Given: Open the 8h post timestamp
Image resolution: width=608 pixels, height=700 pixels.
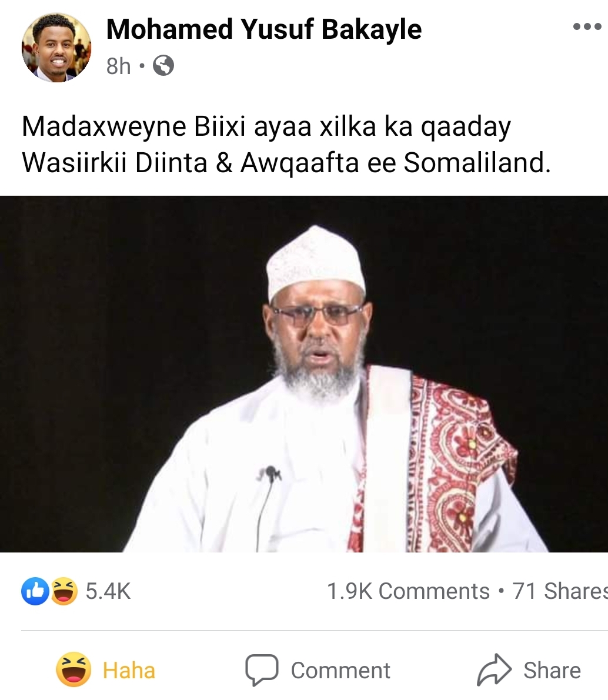Looking at the screenshot, I should (118, 66).
